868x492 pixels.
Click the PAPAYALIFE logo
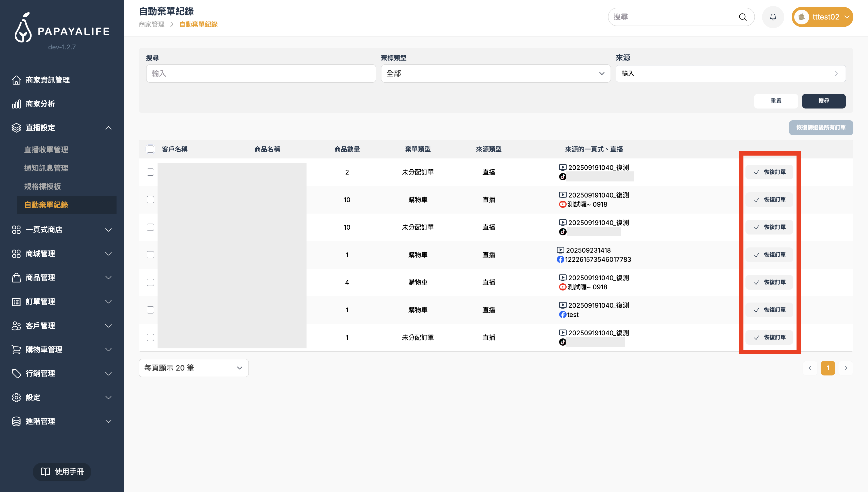(62, 28)
